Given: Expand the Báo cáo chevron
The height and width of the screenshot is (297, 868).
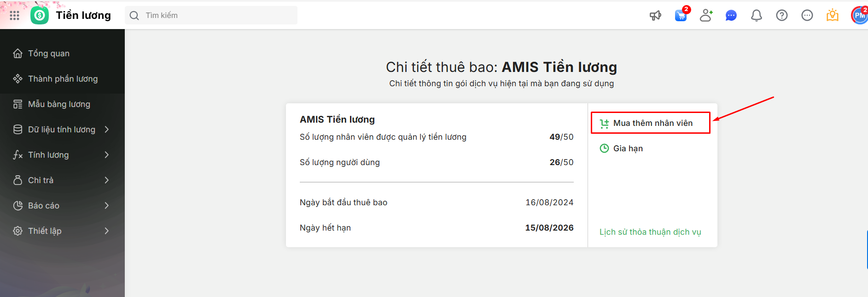Looking at the screenshot, I should (x=107, y=206).
